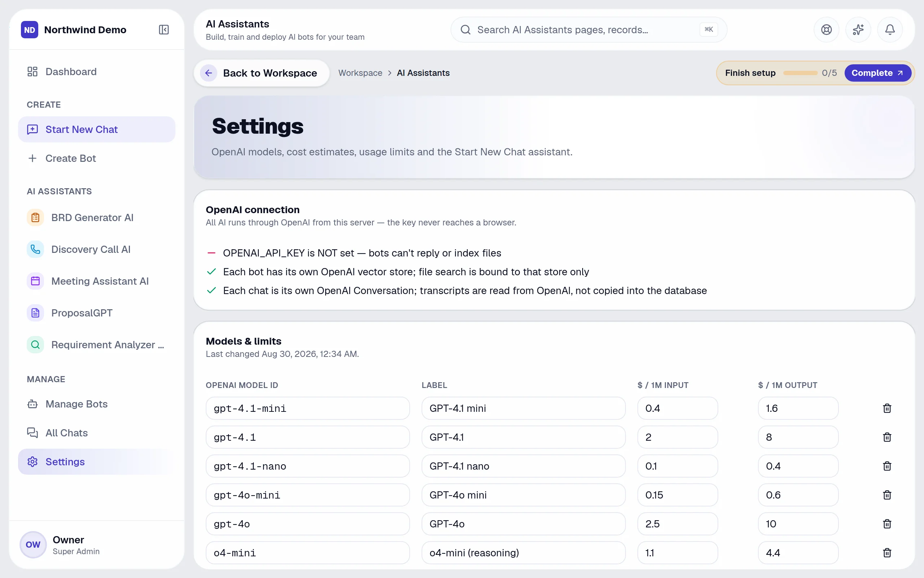Image resolution: width=924 pixels, height=578 pixels.
Task: Edit gpt-4o input price 2.5
Action: point(677,524)
